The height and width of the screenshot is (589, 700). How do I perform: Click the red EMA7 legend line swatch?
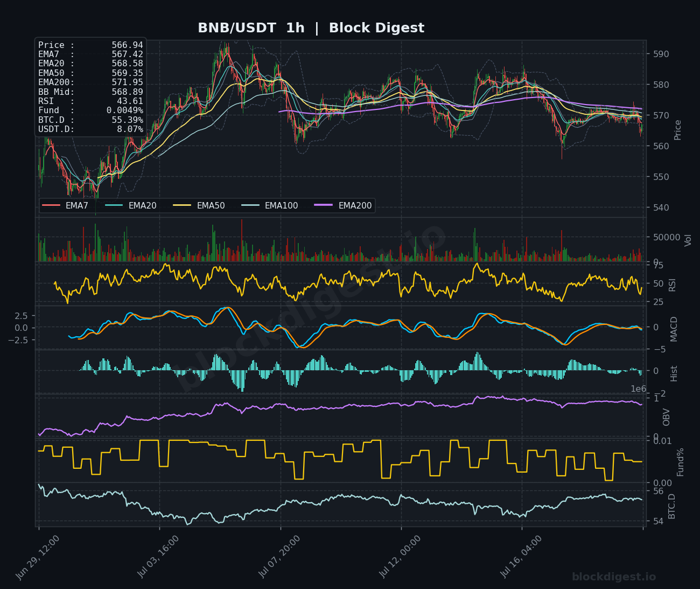[x=51, y=205]
